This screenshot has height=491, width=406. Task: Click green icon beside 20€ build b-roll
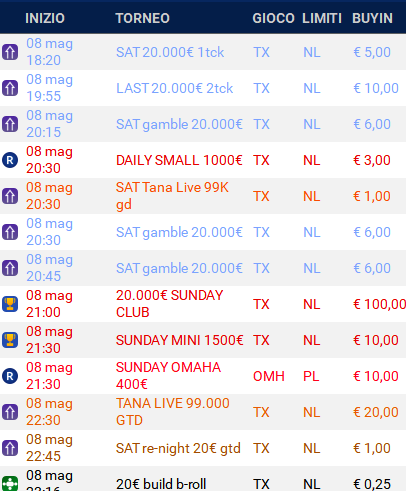[x=10, y=483]
